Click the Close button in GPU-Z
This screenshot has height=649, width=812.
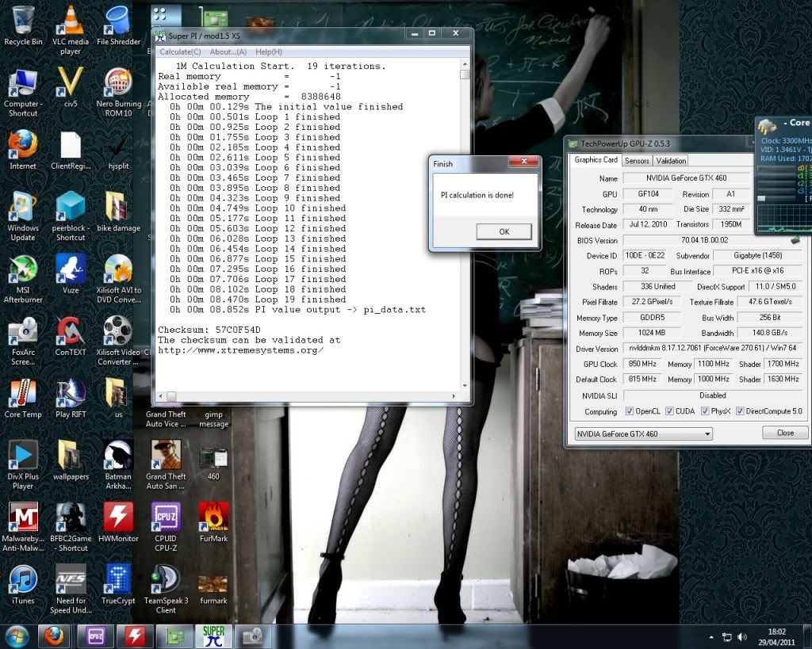(785, 433)
